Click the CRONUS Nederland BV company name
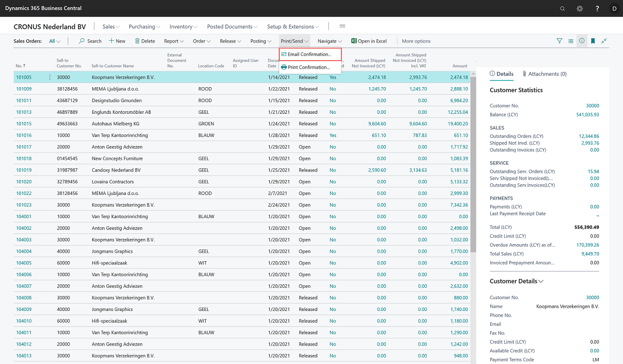 point(50,27)
